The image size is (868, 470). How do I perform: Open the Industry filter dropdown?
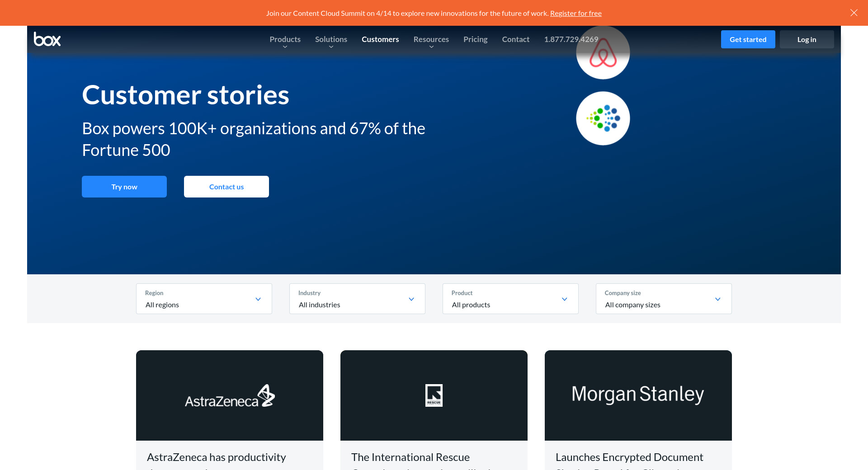click(x=357, y=299)
